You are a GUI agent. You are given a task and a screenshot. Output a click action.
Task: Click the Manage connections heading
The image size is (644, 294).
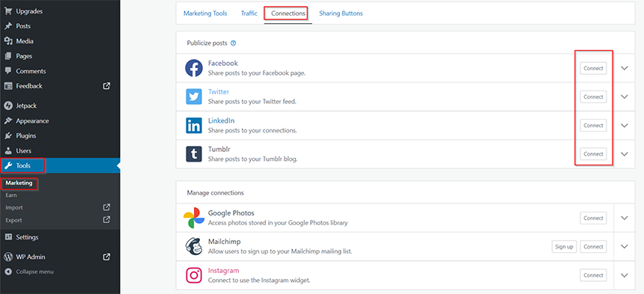point(215,192)
